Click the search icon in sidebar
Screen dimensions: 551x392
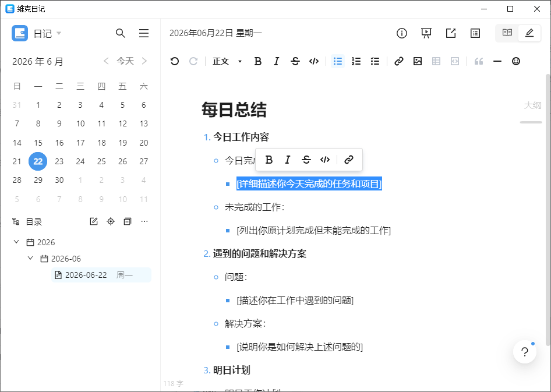click(121, 33)
